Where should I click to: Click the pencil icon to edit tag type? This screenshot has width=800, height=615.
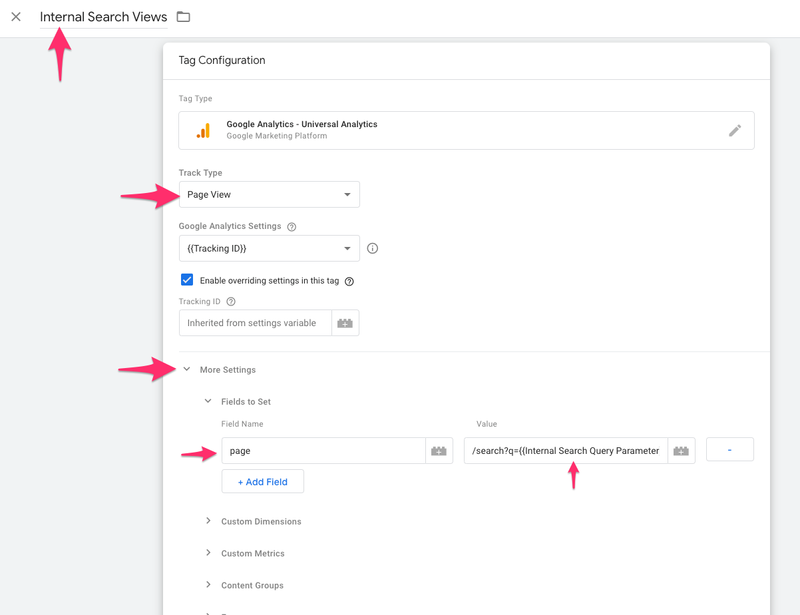pyautogui.click(x=735, y=131)
